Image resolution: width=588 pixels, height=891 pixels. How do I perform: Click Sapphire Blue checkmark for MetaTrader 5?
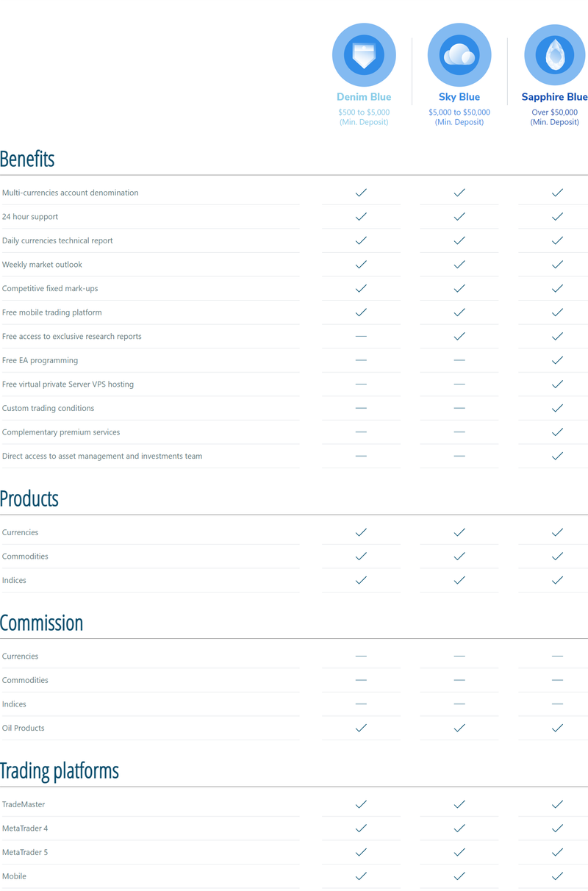coord(557,852)
